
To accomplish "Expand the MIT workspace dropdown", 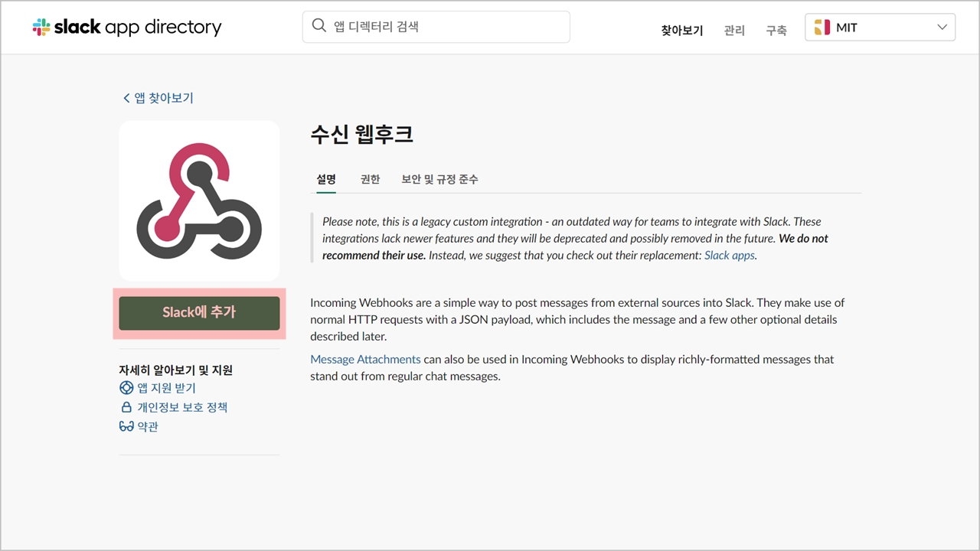I will [x=880, y=28].
